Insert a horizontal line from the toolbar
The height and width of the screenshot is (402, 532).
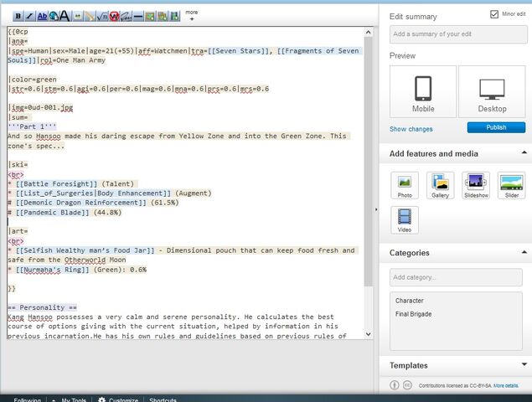click(x=138, y=16)
